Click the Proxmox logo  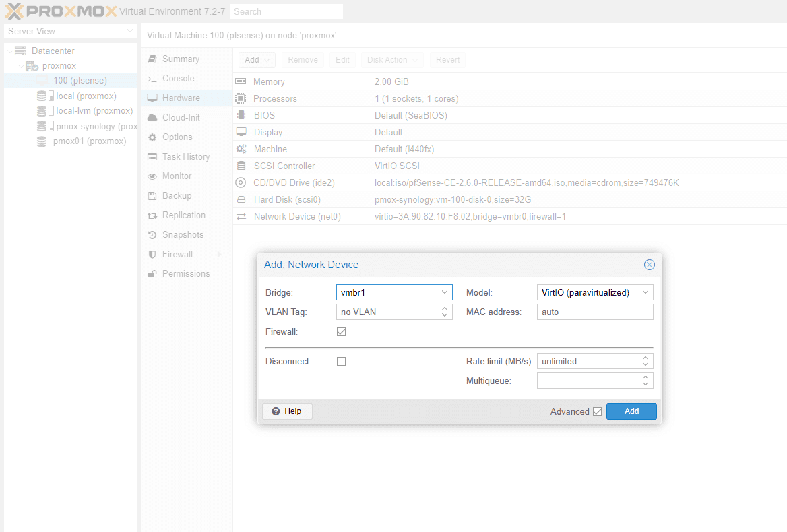(x=61, y=11)
